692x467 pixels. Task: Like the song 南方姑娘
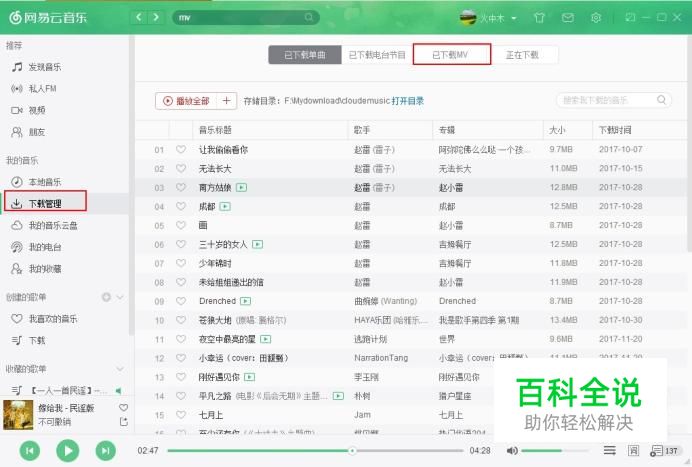[181, 188]
